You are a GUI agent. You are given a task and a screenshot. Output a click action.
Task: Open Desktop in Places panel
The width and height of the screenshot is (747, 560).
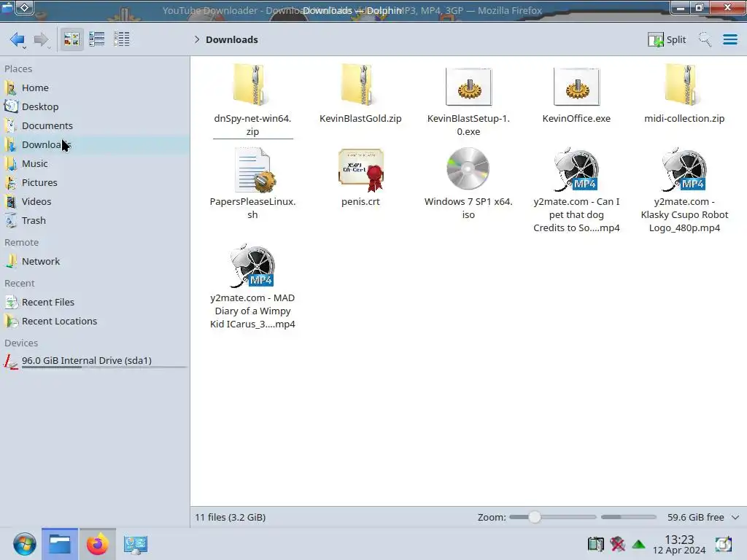[x=96, y=106]
